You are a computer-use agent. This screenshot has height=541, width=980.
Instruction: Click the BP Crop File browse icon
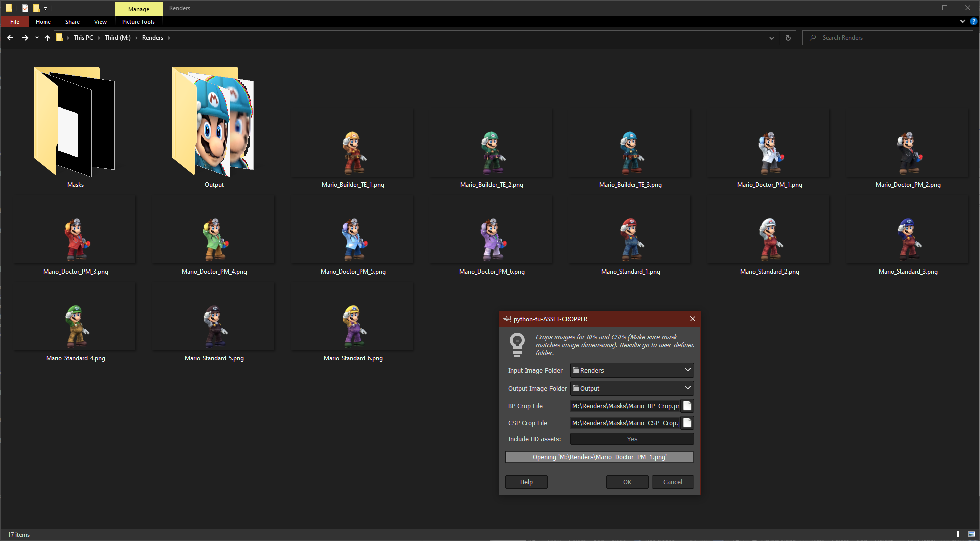point(687,406)
